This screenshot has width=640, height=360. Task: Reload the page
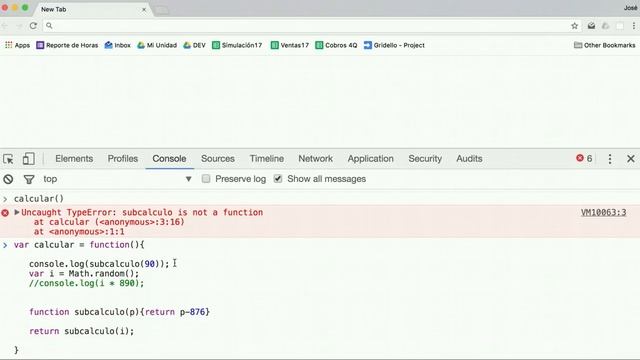(x=33, y=26)
